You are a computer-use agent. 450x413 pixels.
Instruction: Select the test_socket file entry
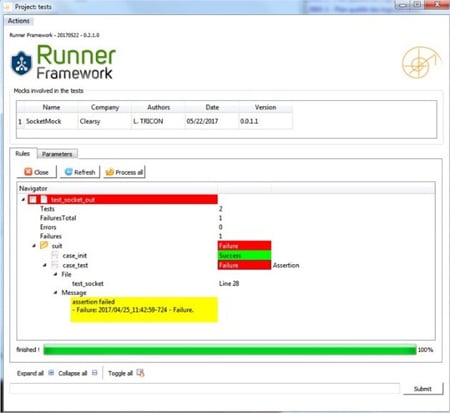tap(88, 284)
